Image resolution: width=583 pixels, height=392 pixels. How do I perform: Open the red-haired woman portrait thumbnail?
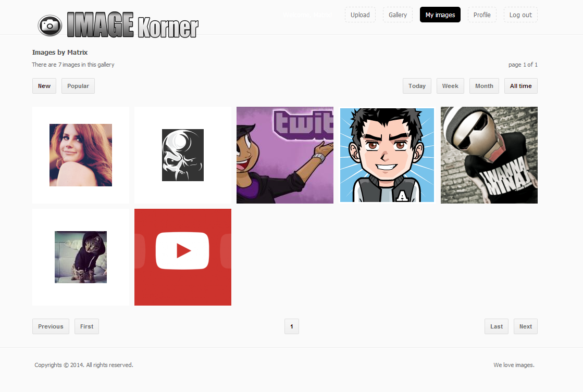pos(81,155)
